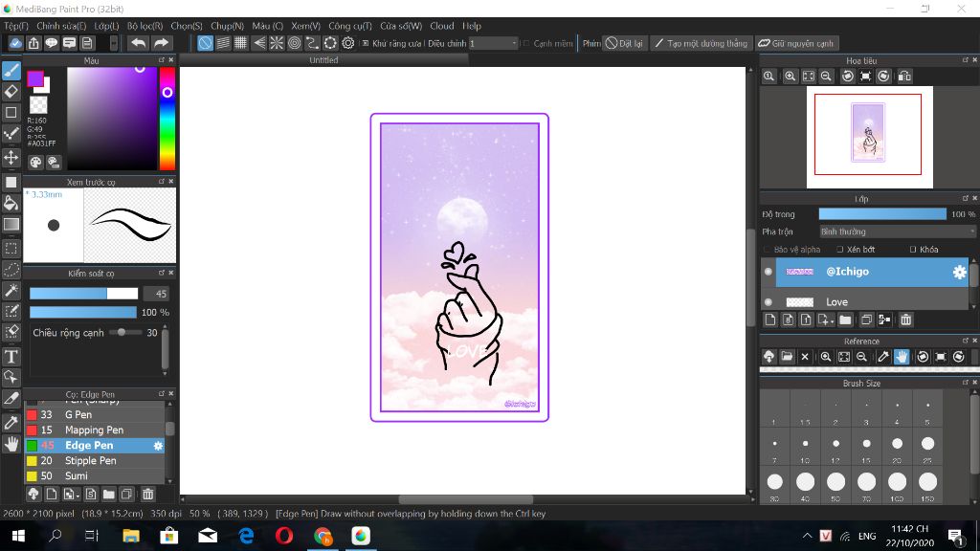Click the transparent color swatch
The height and width of the screenshot is (551, 980).
coord(38,105)
